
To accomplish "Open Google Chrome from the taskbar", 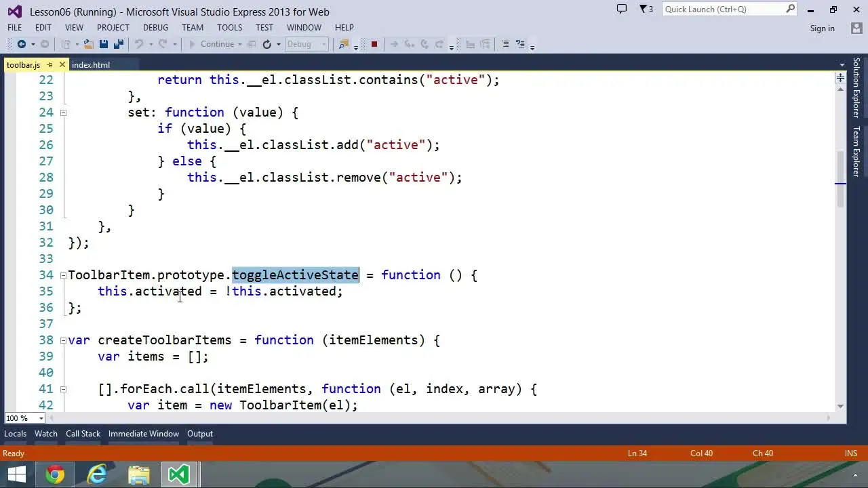I will point(56,474).
